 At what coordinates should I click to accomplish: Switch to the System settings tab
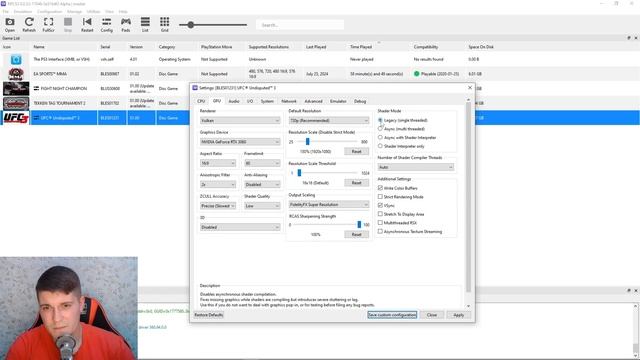pos(267,101)
